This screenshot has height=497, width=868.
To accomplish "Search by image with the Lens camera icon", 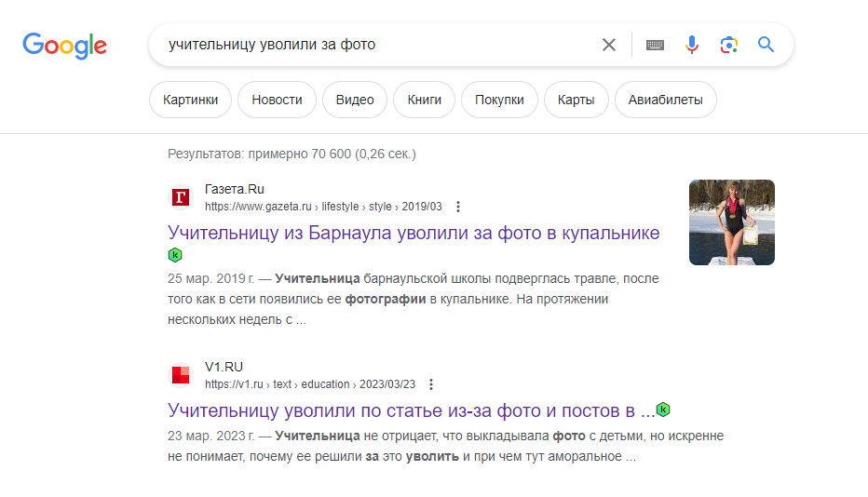I will coord(728,45).
